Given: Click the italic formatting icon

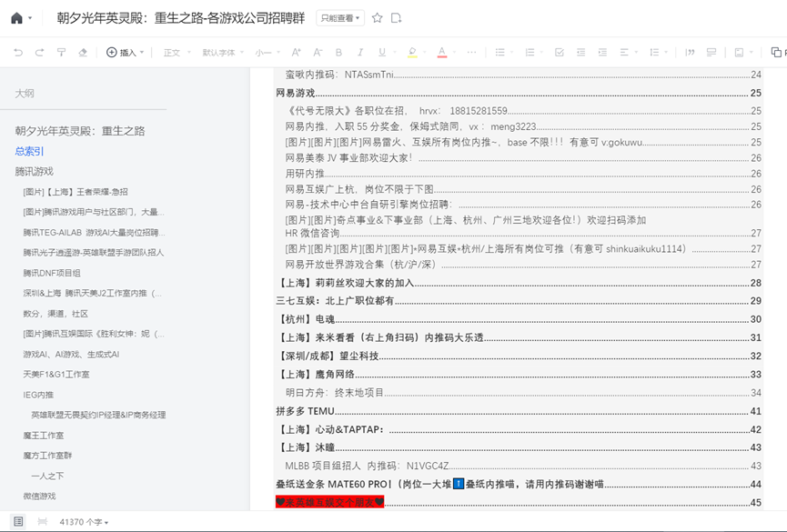Looking at the screenshot, I should point(360,53).
